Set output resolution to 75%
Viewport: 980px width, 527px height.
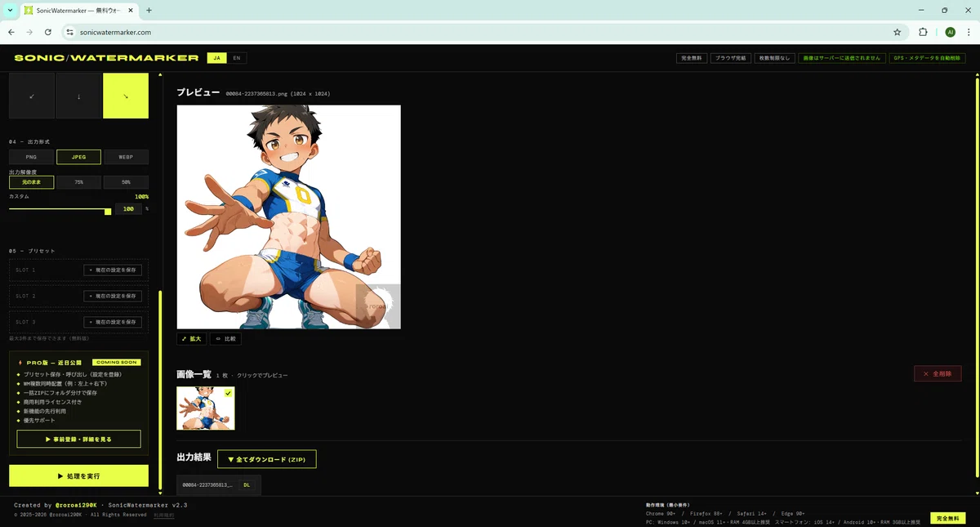[78, 182]
